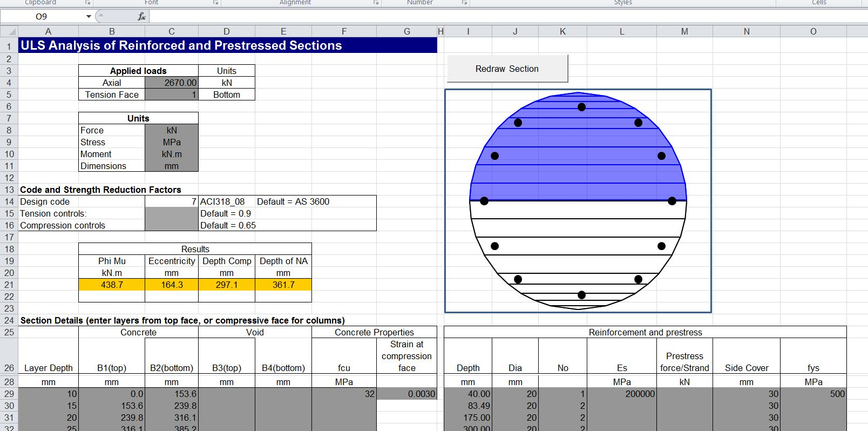Viewport: 868px width, 431px height.
Task: Click the circular section diagram
Action: point(578,201)
